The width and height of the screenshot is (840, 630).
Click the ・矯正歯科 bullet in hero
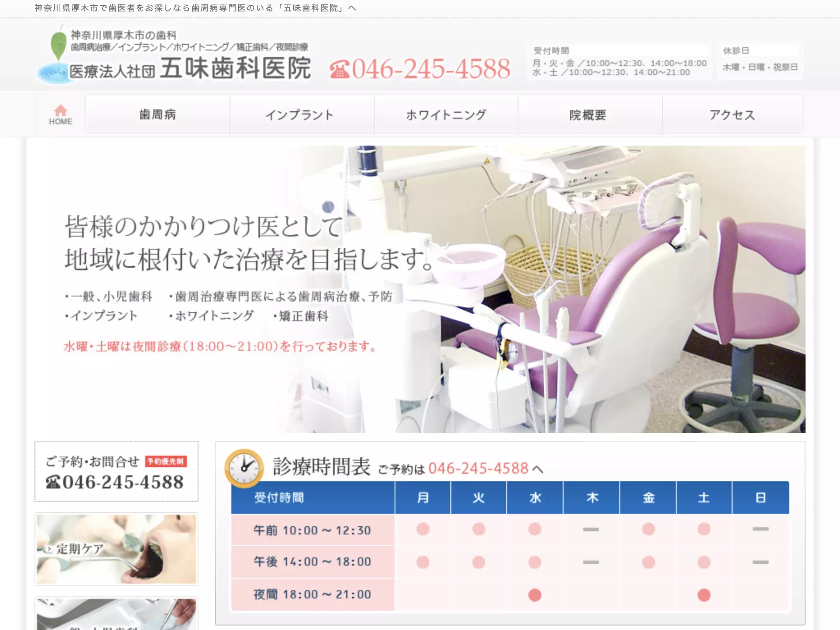(x=301, y=316)
